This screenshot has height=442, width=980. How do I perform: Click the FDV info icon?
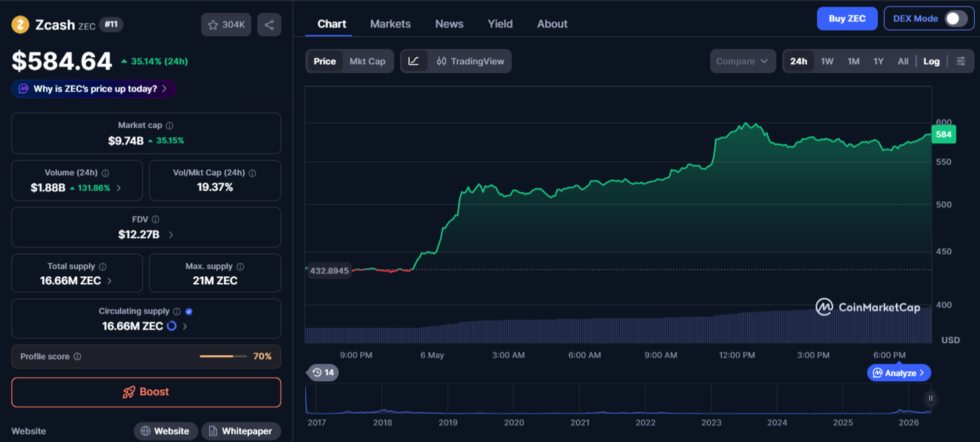[x=156, y=219]
